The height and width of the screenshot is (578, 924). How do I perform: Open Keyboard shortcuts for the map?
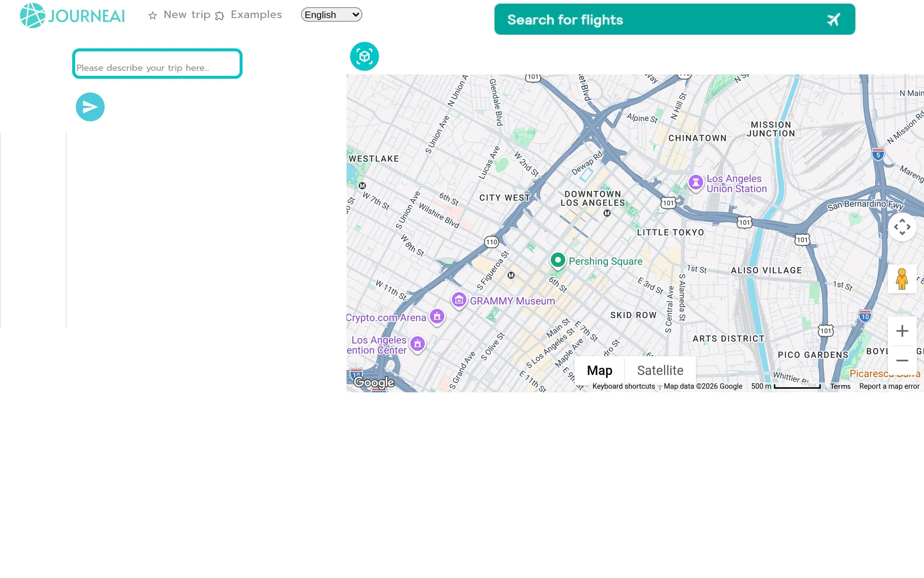tap(623, 387)
